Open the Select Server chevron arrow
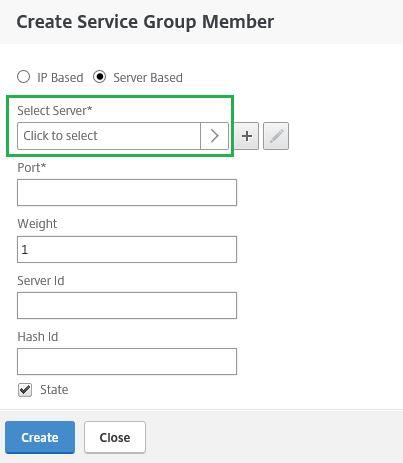 [214, 136]
